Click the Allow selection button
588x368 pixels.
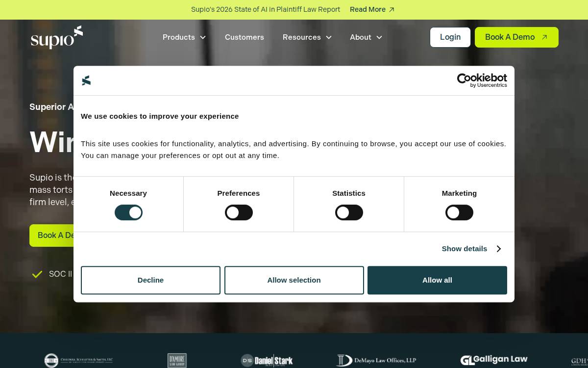pyautogui.click(x=294, y=280)
